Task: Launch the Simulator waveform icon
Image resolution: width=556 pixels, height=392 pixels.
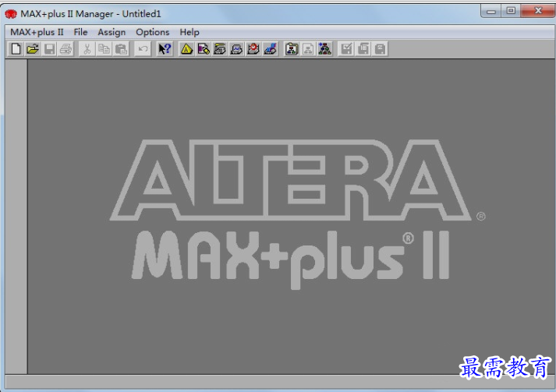Action: 236,49
